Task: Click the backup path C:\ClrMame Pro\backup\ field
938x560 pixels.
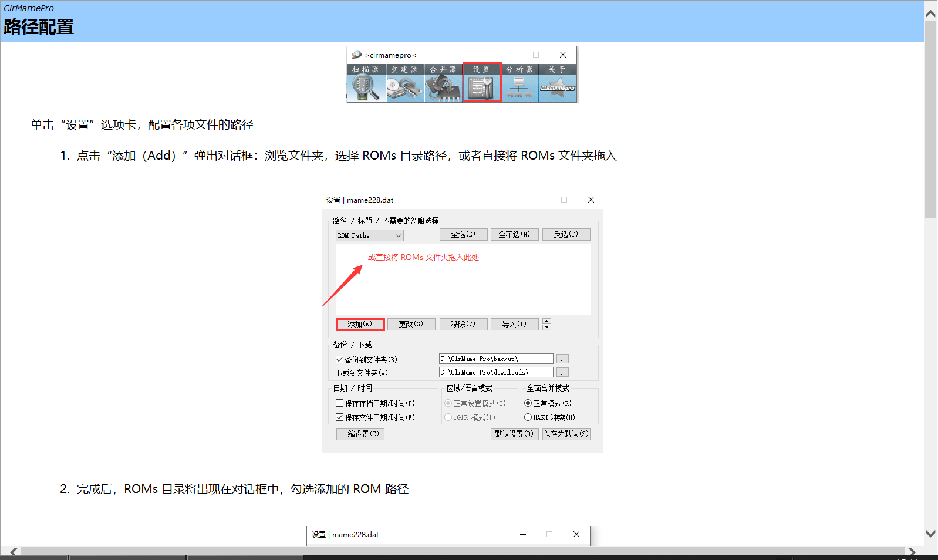Action: 496,359
